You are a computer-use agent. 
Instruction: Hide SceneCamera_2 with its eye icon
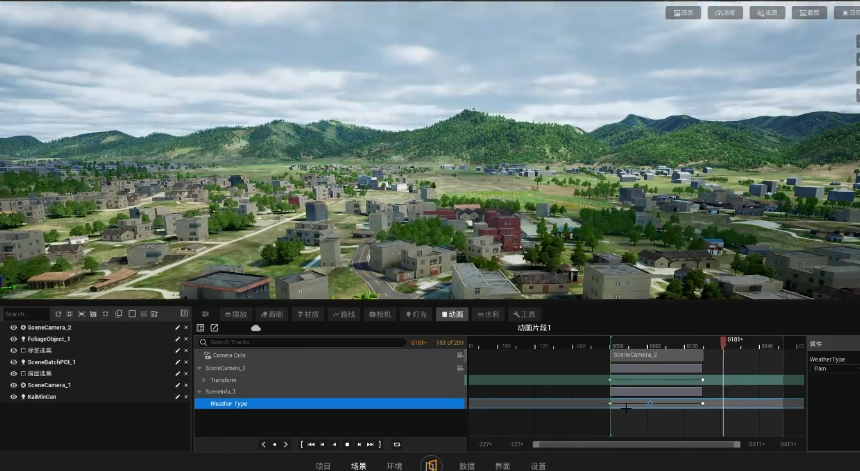pos(14,327)
